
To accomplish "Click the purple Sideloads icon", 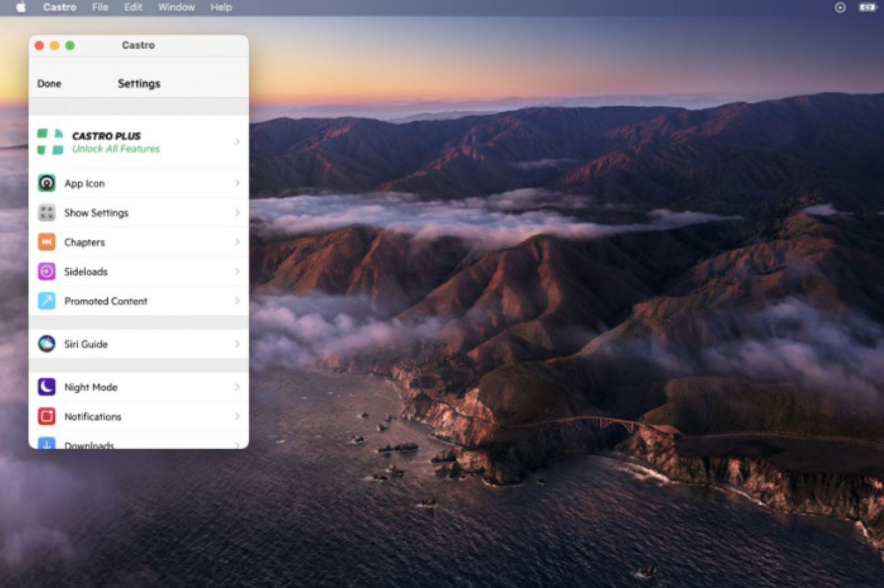I will click(47, 271).
